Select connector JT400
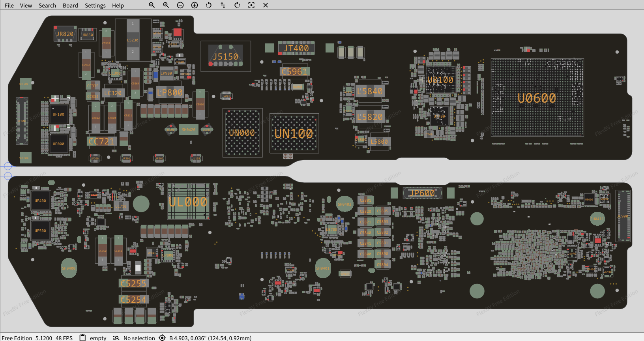Screen dimensions: 644x341 tap(296, 48)
